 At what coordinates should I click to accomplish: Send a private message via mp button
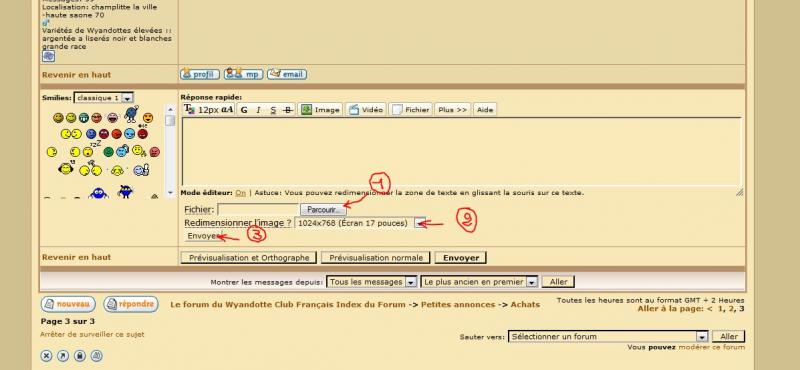click(x=244, y=75)
